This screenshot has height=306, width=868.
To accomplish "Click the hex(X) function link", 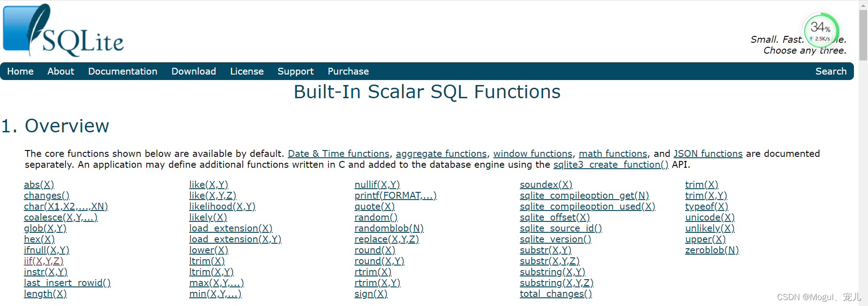I will tap(40, 239).
